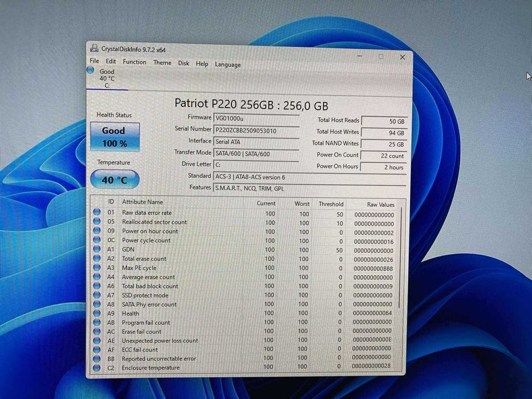Screen dimensions: 532x399
Task: Click the Threshold column header
Action: (x=331, y=204)
